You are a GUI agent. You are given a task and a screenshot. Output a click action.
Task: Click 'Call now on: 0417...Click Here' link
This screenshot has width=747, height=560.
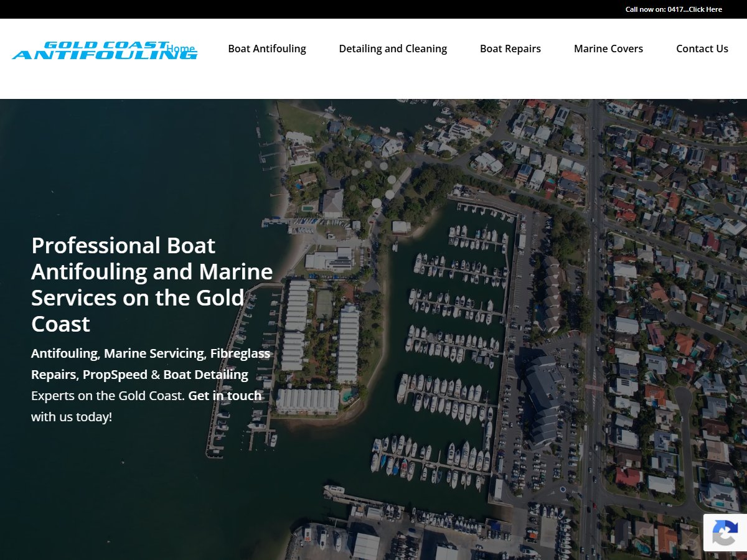674,9
